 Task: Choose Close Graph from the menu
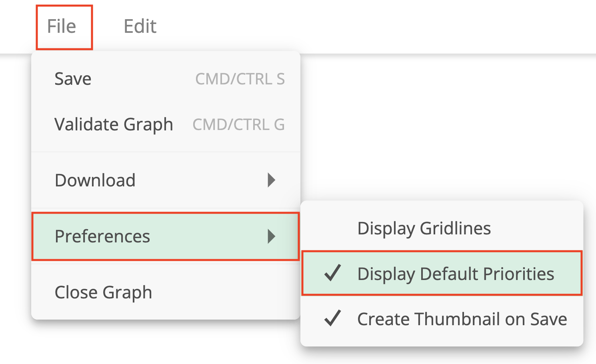pos(103,292)
